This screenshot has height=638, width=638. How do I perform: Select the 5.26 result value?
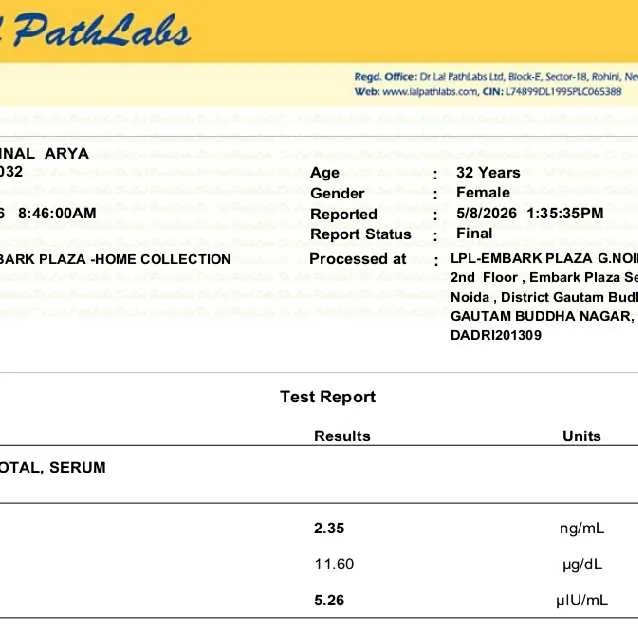[329, 600]
